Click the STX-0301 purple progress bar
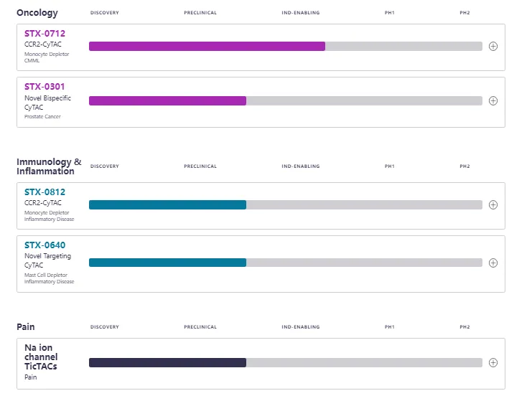532x396 pixels. pos(167,101)
